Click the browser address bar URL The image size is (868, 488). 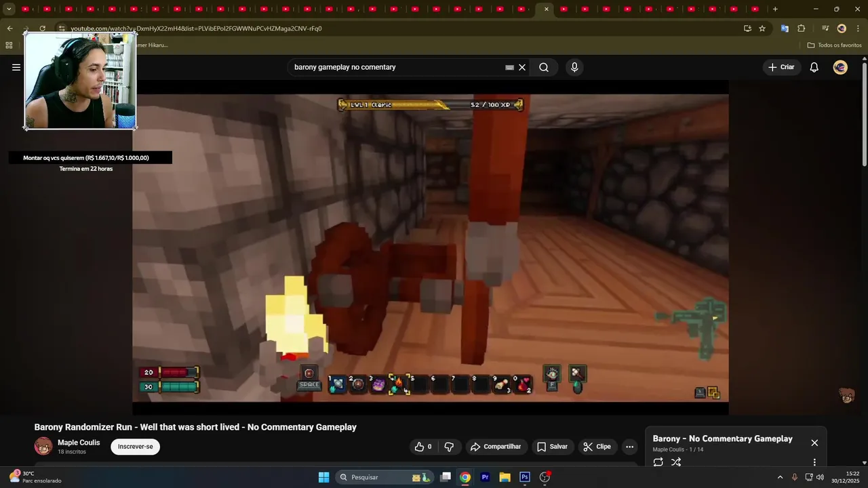[196, 28]
